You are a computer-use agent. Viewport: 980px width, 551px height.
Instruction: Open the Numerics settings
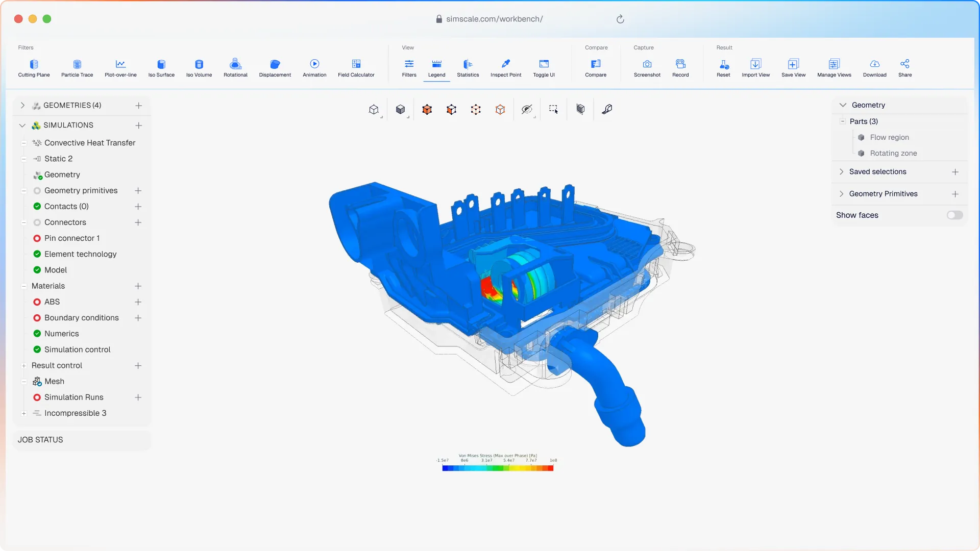click(x=61, y=334)
